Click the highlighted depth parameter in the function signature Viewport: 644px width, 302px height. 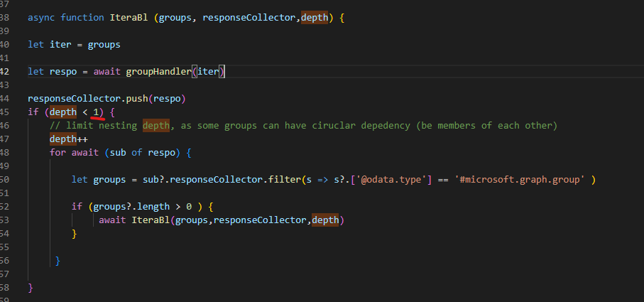pyautogui.click(x=315, y=18)
